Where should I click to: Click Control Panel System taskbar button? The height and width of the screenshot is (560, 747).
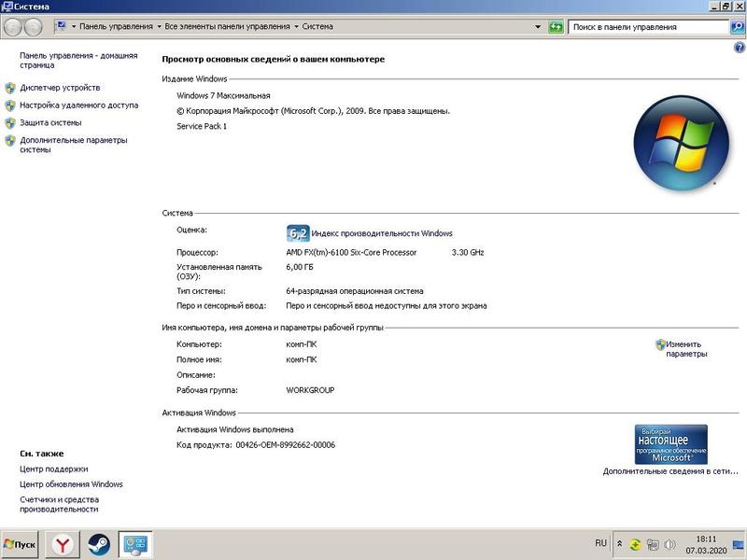[x=135, y=545]
